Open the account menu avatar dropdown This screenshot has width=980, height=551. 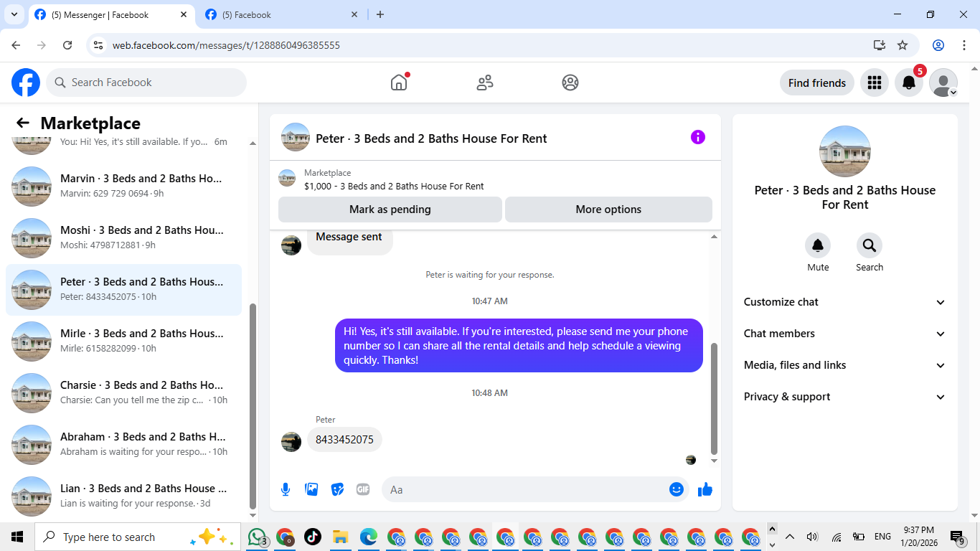pyautogui.click(x=943, y=83)
